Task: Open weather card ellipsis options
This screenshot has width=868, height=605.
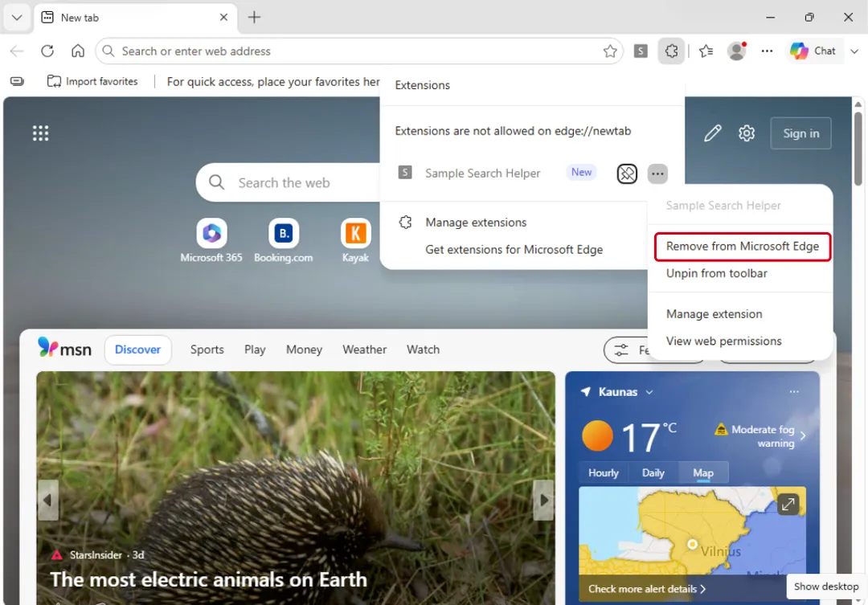Action: [794, 391]
